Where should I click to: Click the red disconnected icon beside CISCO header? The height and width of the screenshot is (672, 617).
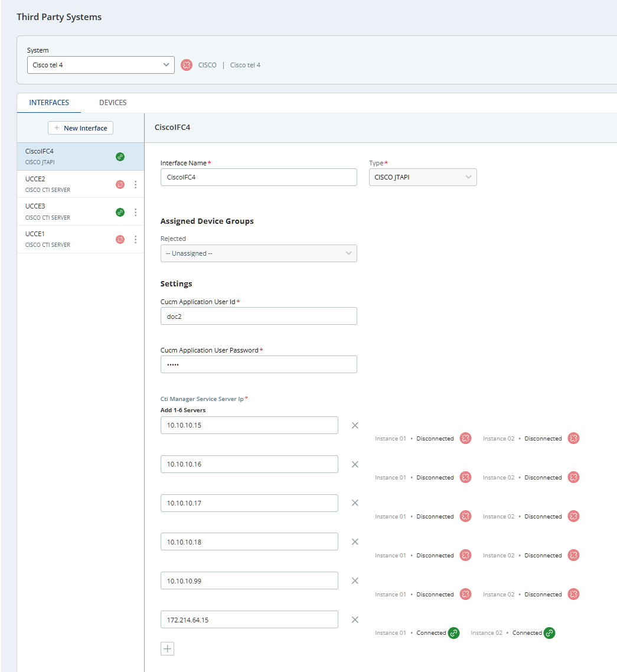tap(187, 65)
